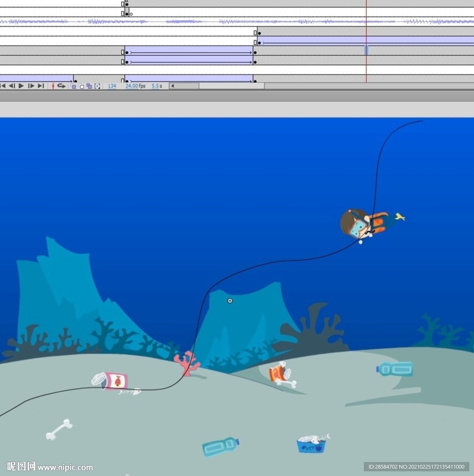Click the highlighted frame at the playhead
The image size is (474, 476).
pos(366,50)
